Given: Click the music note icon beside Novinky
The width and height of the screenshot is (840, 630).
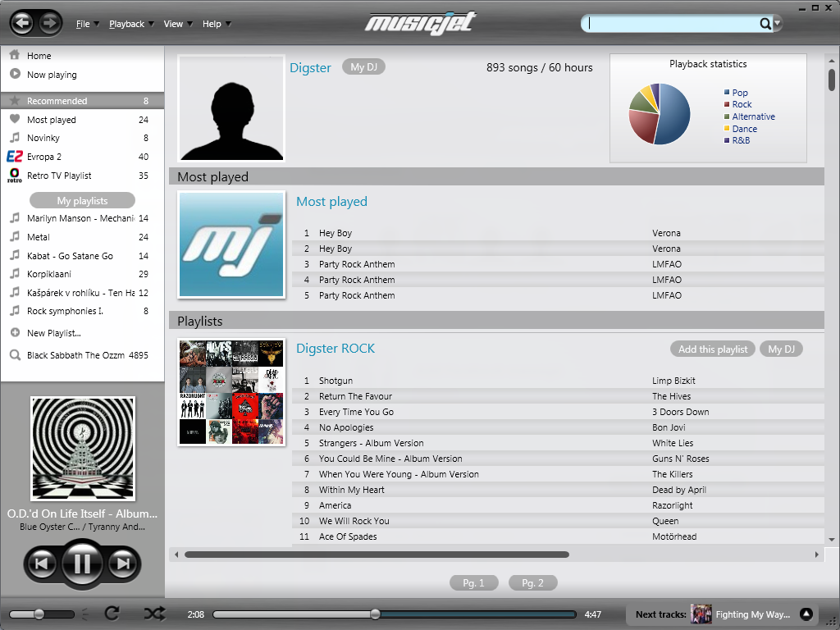Looking at the screenshot, I should 15,138.
